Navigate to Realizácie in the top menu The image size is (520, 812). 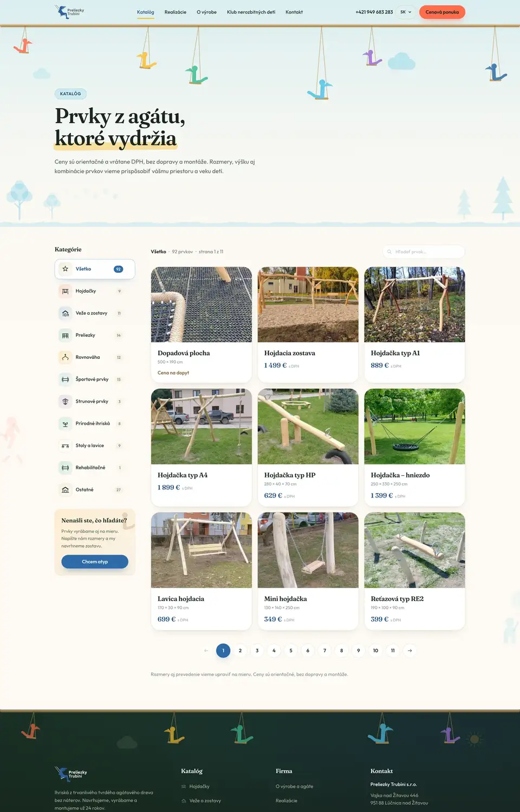coord(175,12)
